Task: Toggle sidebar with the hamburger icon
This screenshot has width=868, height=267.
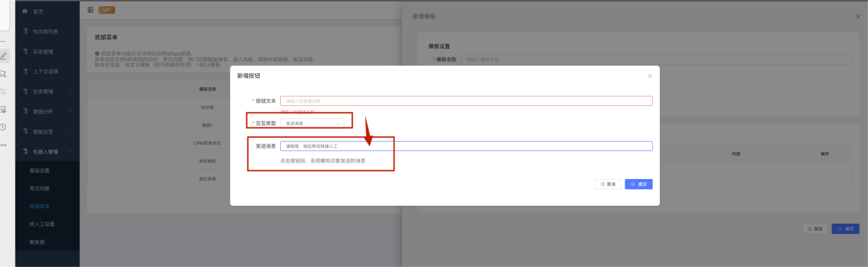Action: pyautogui.click(x=91, y=9)
